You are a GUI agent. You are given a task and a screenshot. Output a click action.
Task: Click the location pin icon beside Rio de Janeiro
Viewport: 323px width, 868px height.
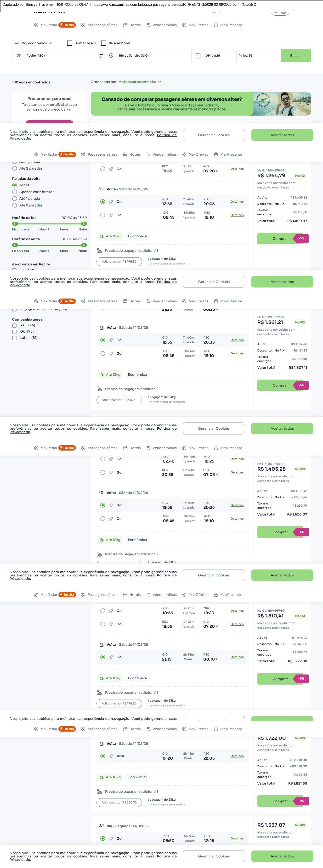coord(111,56)
